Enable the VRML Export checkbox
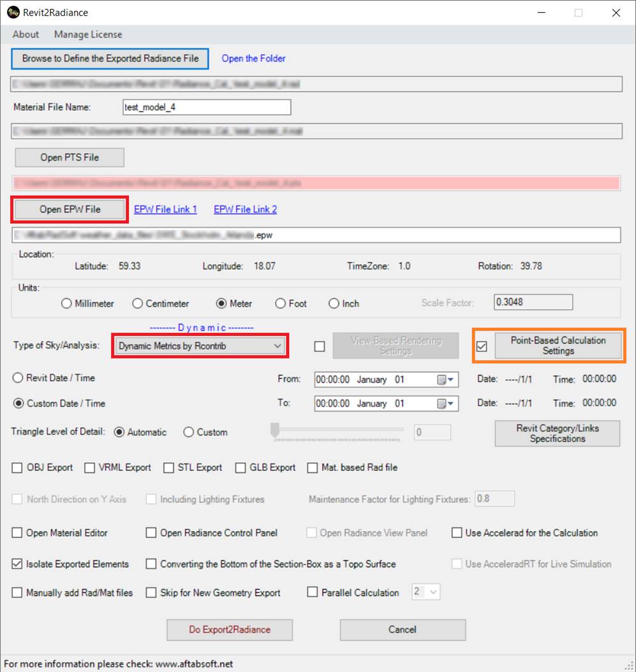 click(x=89, y=467)
